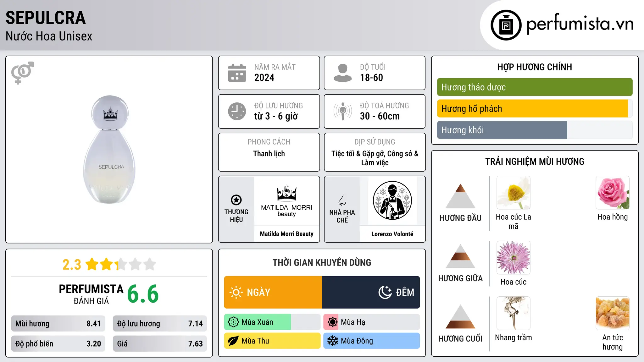Click the Độ phổ biến 3.20 score row
The height and width of the screenshot is (362, 644).
pos(58,343)
